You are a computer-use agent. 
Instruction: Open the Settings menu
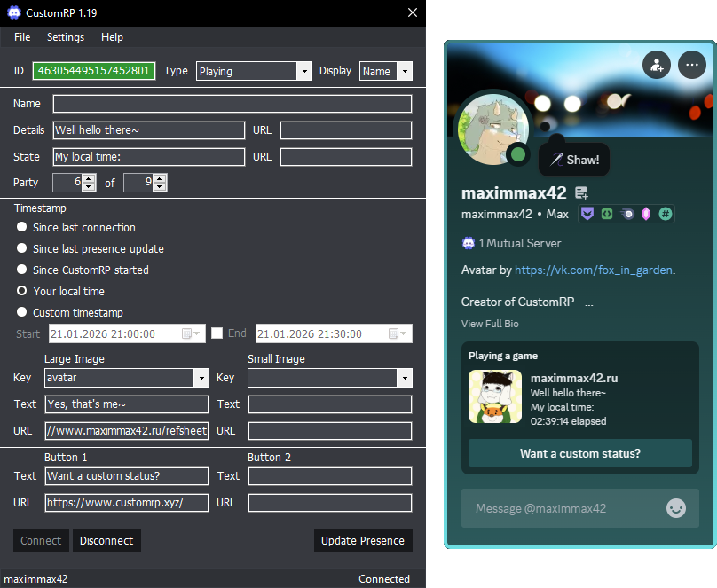tap(66, 37)
